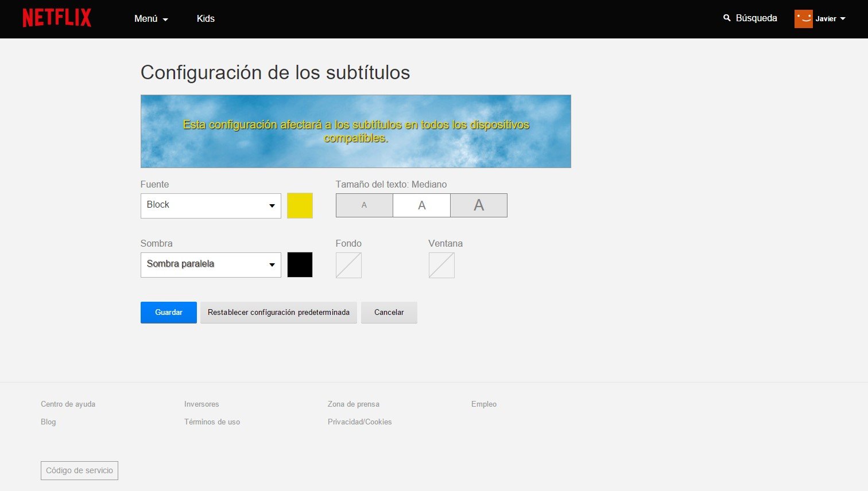Click the Javier profile avatar

(803, 18)
